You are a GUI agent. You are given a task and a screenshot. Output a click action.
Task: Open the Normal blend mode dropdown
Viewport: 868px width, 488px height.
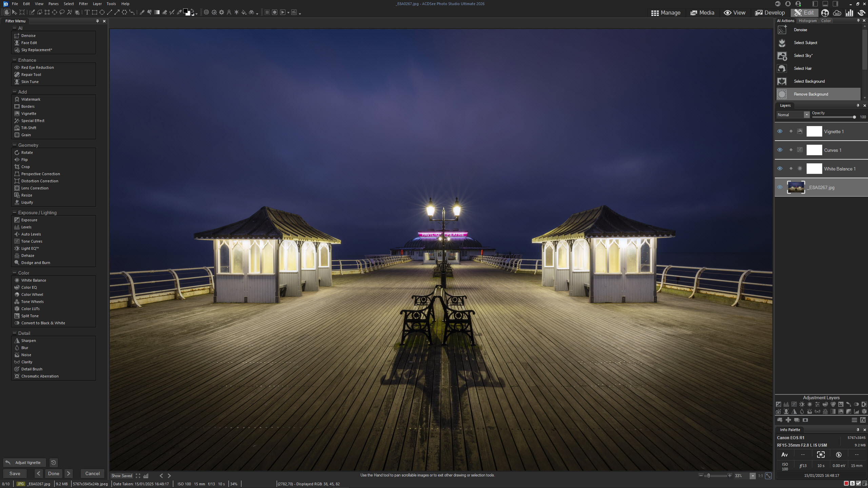click(807, 115)
